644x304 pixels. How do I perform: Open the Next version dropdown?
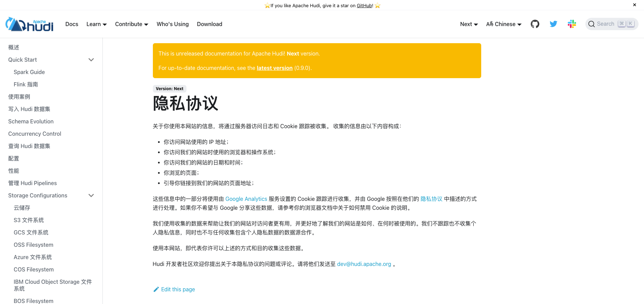[469, 24]
